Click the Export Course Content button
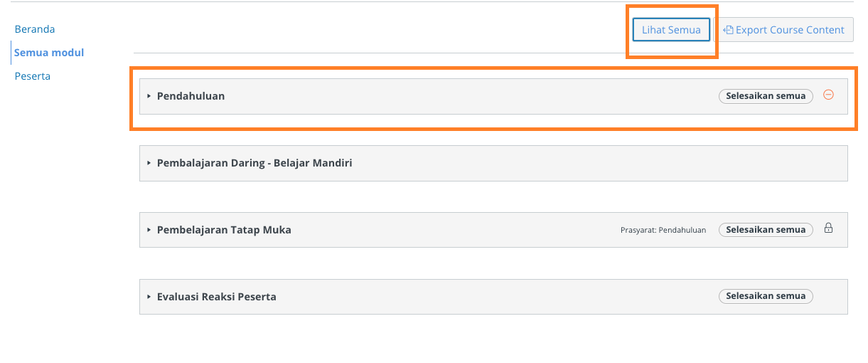868x363 pixels. [x=784, y=30]
